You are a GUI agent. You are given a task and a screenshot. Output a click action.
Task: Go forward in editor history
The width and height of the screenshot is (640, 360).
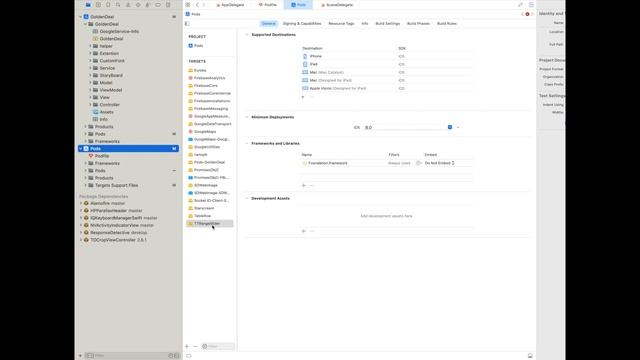[x=204, y=5]
